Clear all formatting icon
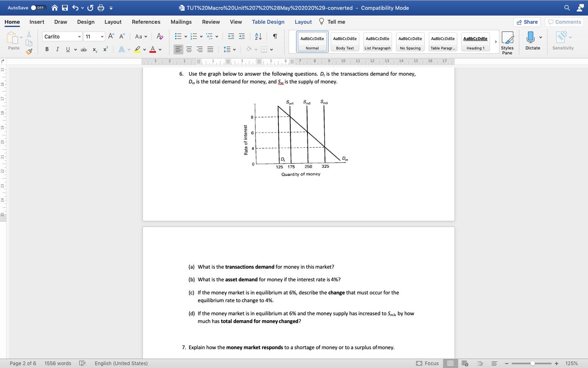The height and width of the screenshot is (368, 588). [160, 36]
